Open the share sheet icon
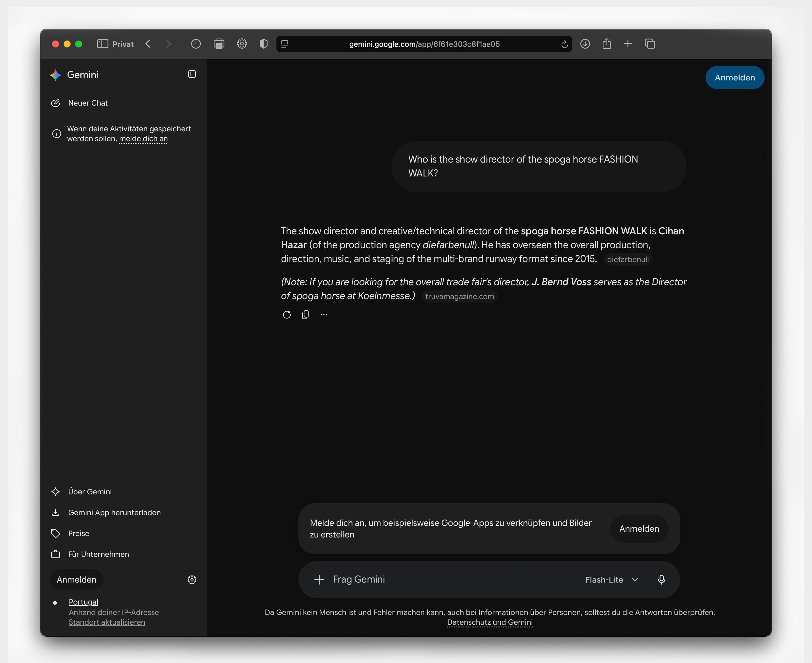 607,44
